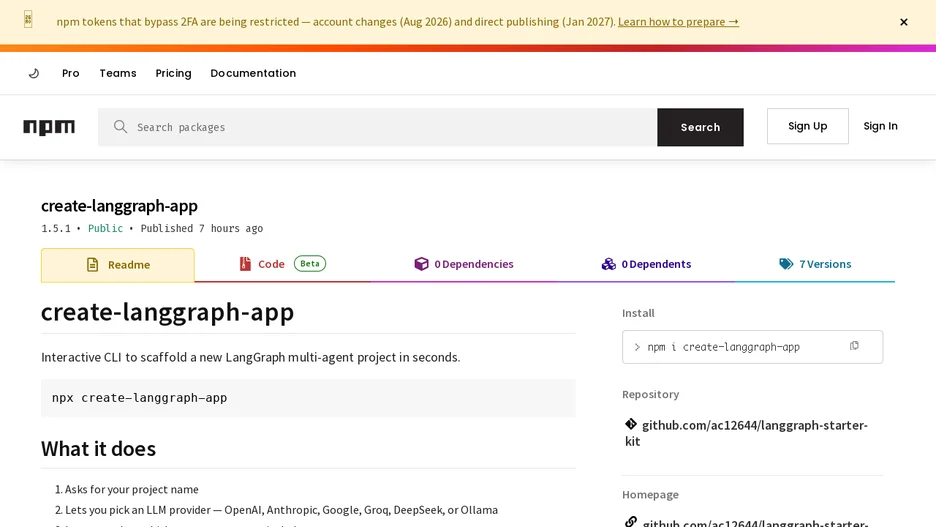Click the npm i create-langgraph-app command

coord(723,347)
